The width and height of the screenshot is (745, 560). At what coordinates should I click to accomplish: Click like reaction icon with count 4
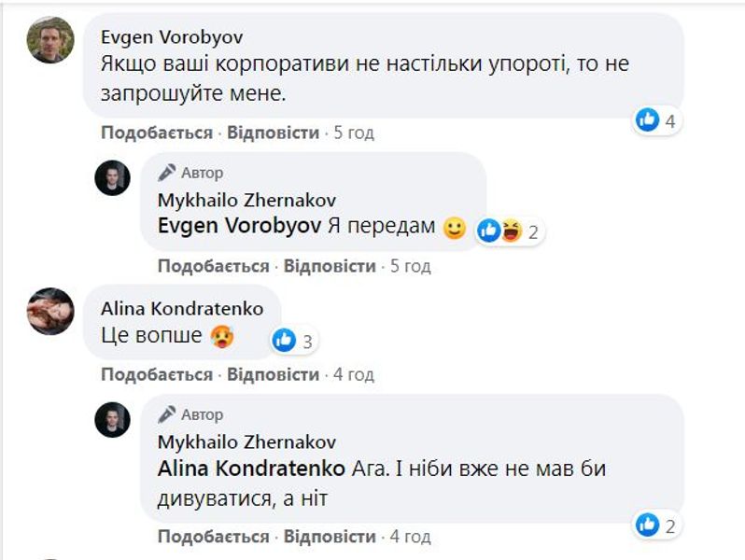648,120
